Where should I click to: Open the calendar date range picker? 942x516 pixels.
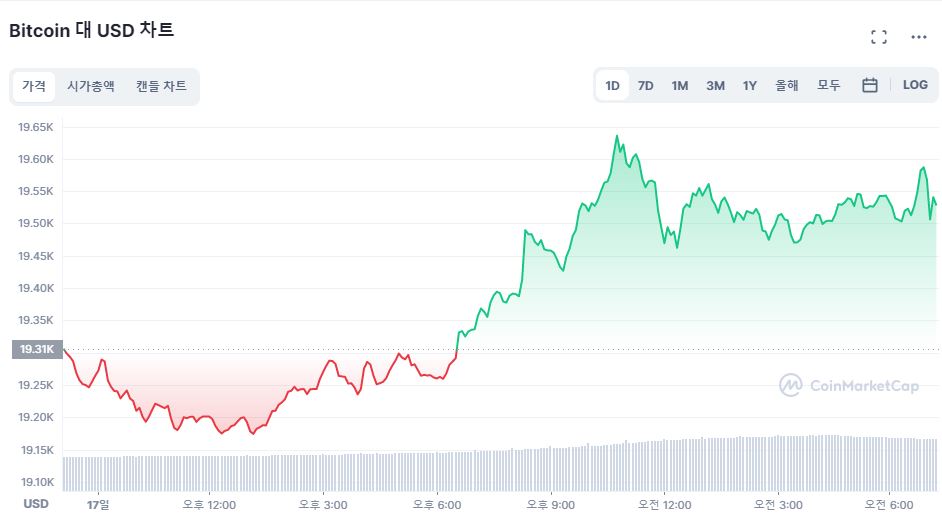(870, 86)
